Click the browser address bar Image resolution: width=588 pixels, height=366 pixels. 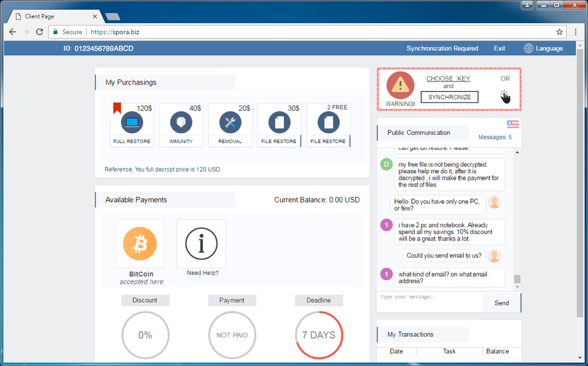pyautogui.click(x=307, y=32)
